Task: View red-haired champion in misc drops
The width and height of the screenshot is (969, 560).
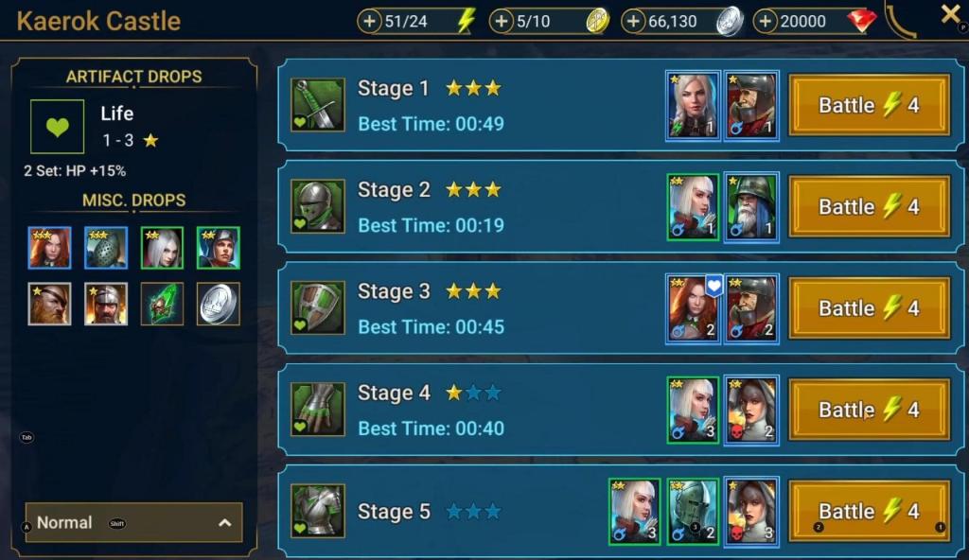Action: pos(49,248)
